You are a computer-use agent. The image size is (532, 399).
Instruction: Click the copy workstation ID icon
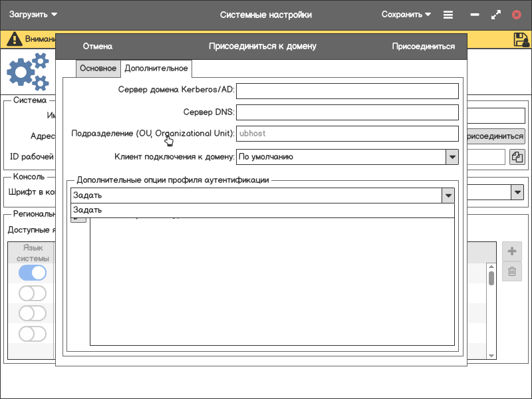(517, 157)
